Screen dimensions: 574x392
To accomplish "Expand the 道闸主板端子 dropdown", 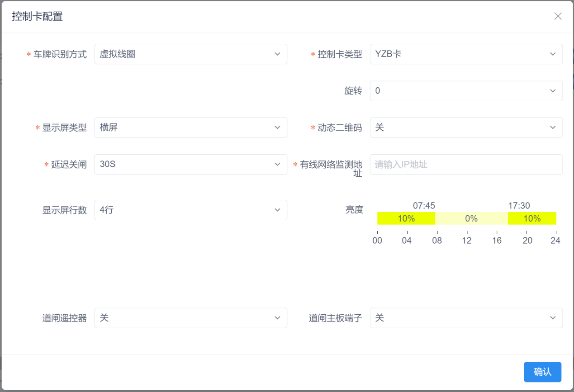I will (x=466, y=318).
